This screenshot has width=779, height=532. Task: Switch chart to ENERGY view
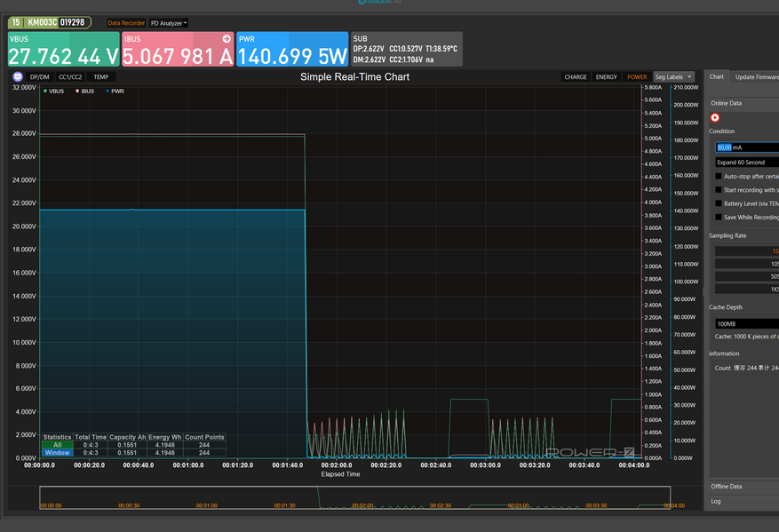606,77
